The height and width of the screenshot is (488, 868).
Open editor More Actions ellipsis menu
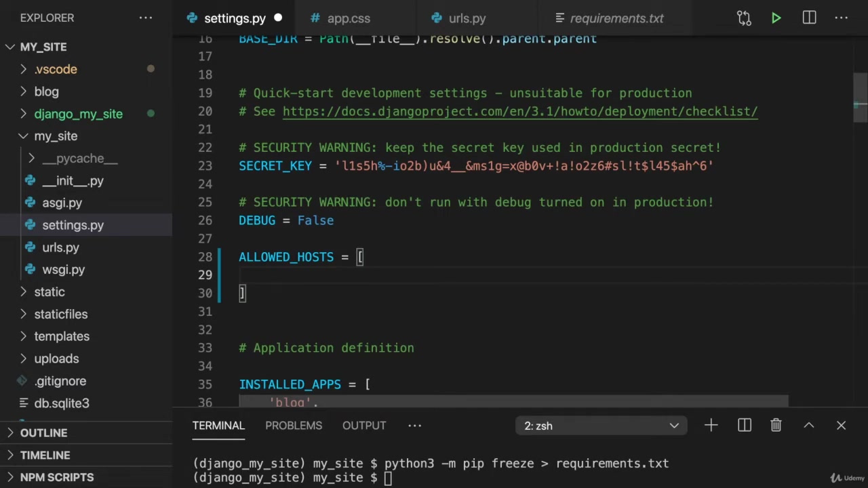841,18
